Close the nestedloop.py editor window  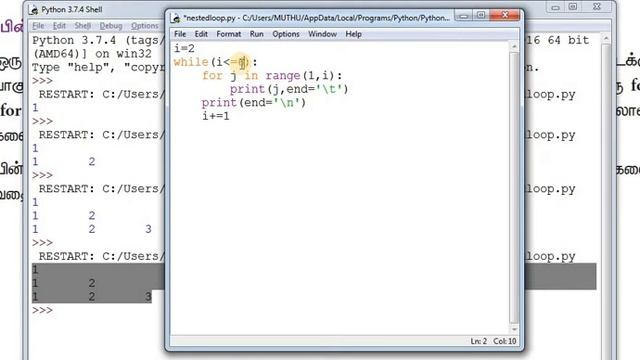coord(505,16)
